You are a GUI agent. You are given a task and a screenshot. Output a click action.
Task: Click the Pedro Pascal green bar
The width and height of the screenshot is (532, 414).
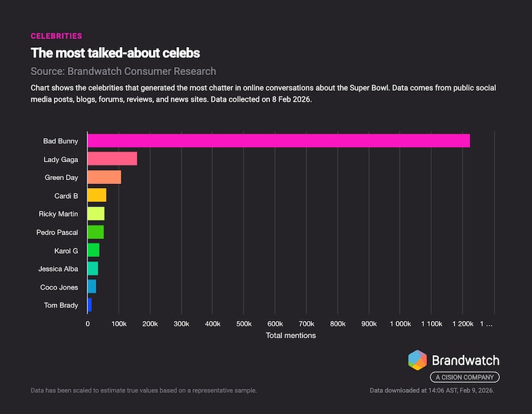coord(95,232)
